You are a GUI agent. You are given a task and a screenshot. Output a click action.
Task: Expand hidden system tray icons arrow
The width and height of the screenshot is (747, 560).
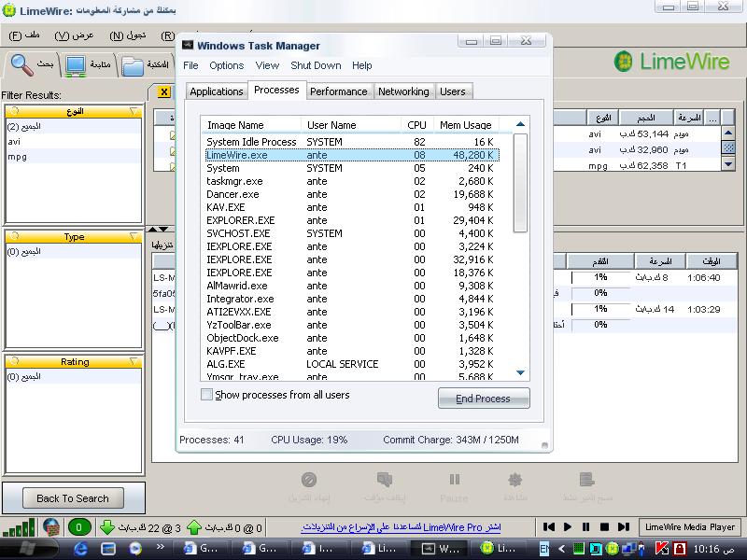click(562, 549)
